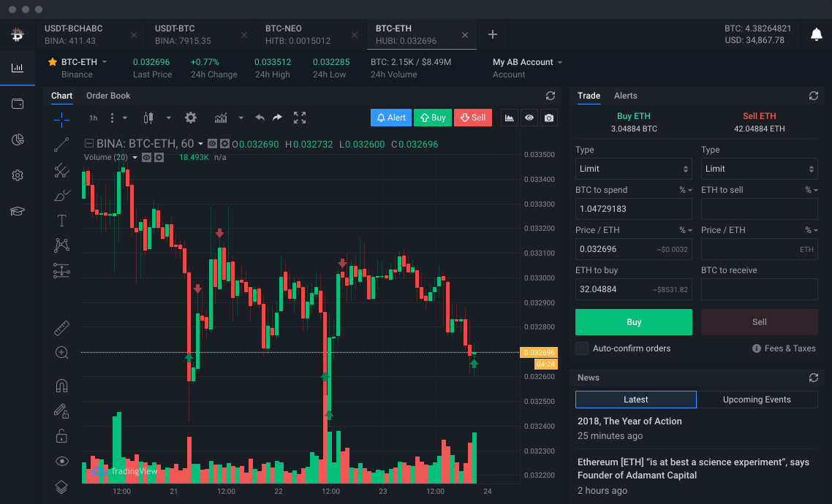Refresh the chart panel
The image size is (832, 504).
point(551,96)
